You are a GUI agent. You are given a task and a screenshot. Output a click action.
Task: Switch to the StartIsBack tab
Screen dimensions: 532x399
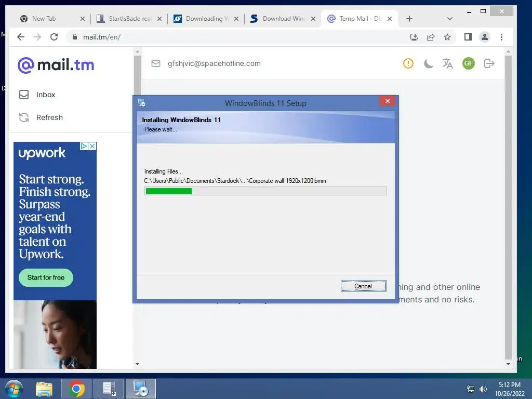(129, 19)
